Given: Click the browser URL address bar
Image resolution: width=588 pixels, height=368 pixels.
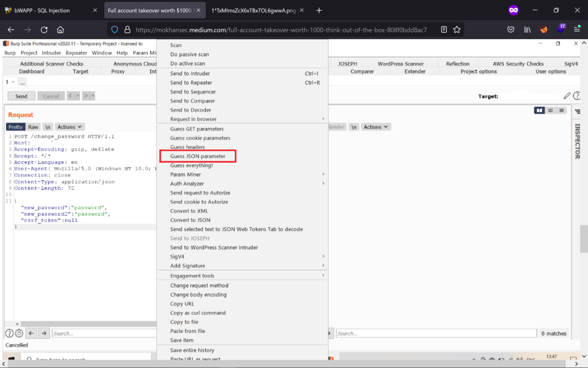Looking at the screenshot, I should (281, 29).
